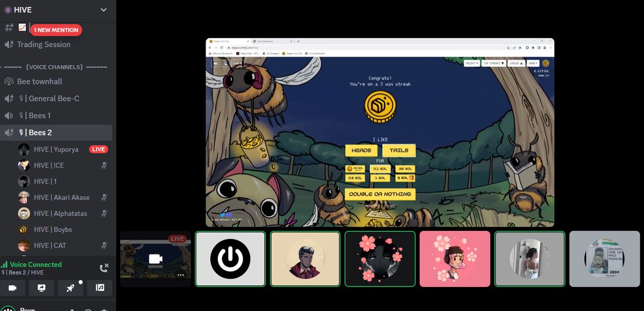Turn on camera with the video button
The height and width of the screenshot is (311, 644).
pos(13,288)
